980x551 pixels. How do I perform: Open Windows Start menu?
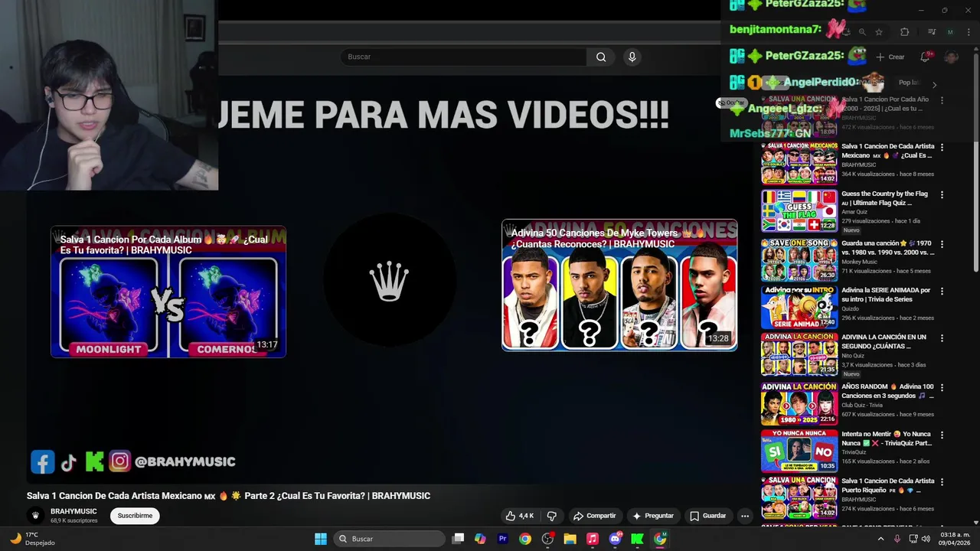321,539
